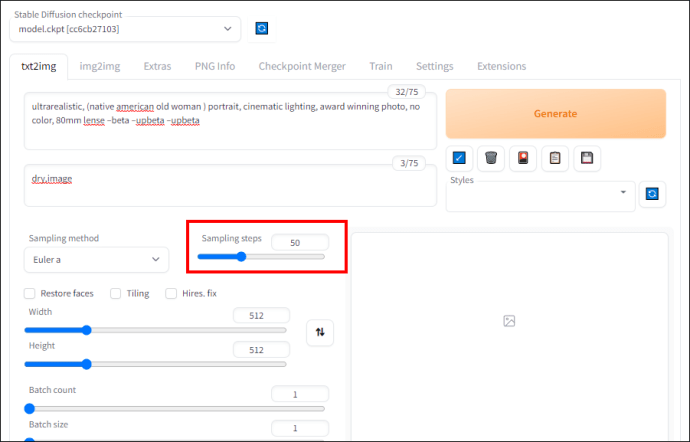Click the negative prompt field with dry.image
The height and width of the screenshot is (442, 690).
point(230,185)
